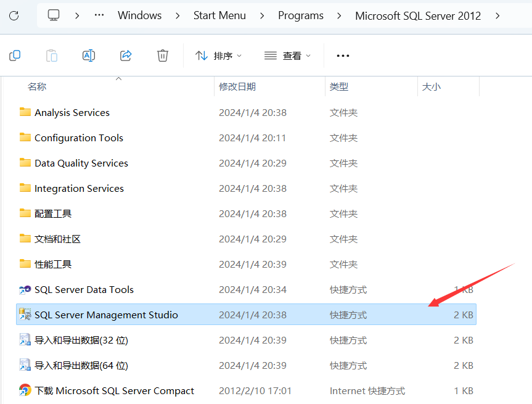Sort by the 类型 column header

339,86
